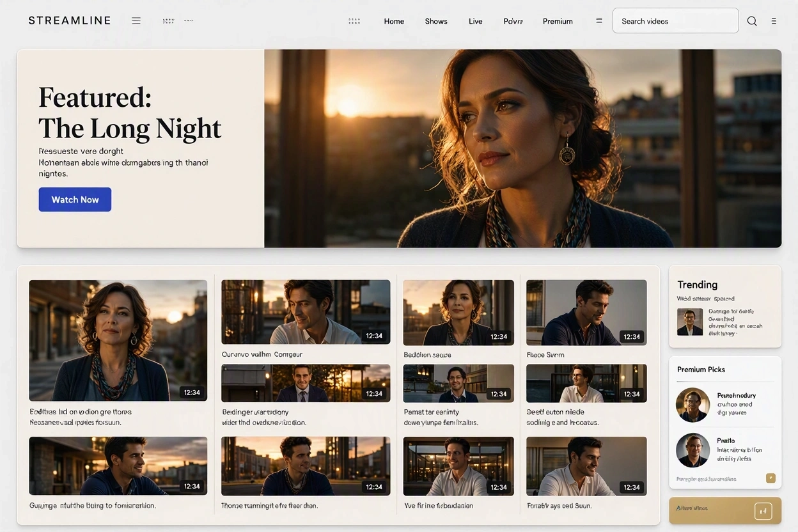The image size is (798, 532).
Task: Click the small gold icon in Premium Picks
Action: click(771, 478)
